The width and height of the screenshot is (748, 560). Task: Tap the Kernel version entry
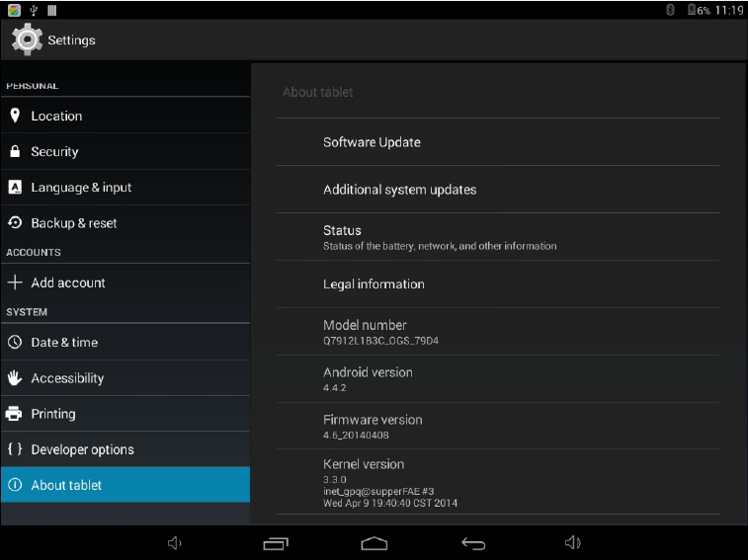[x=498, y=482]
